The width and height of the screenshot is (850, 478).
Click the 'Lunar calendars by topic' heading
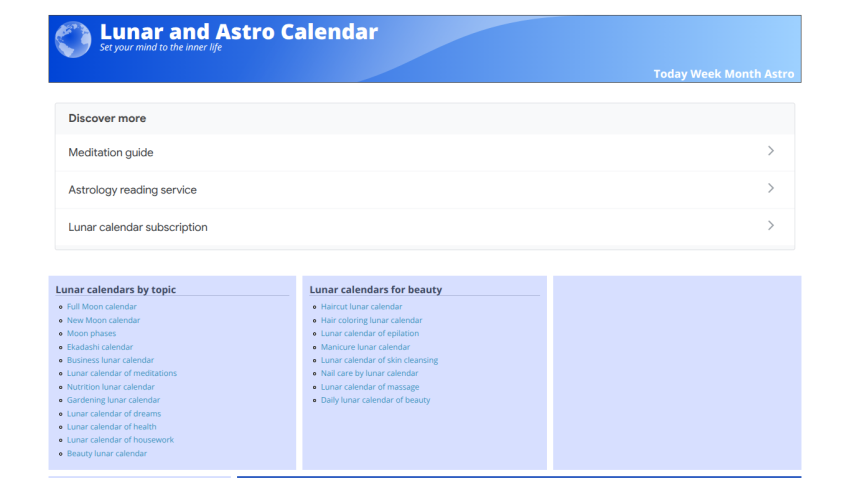coord(115,289)
